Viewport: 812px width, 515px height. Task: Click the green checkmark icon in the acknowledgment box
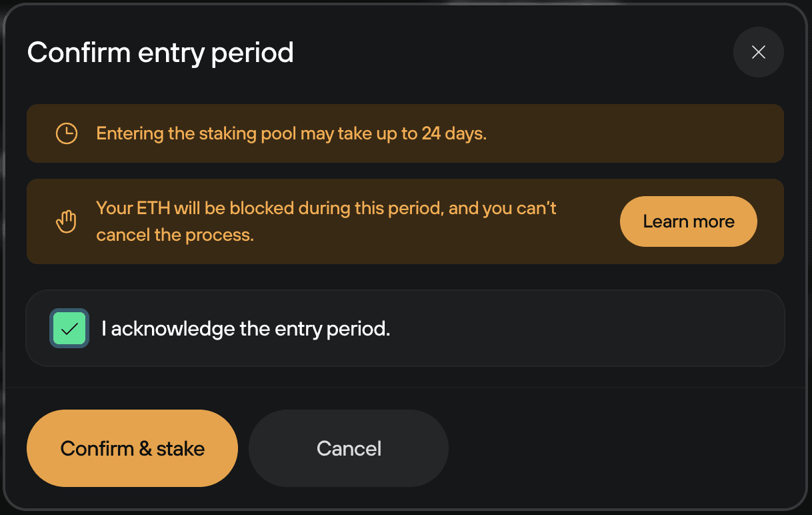[69, 328]
